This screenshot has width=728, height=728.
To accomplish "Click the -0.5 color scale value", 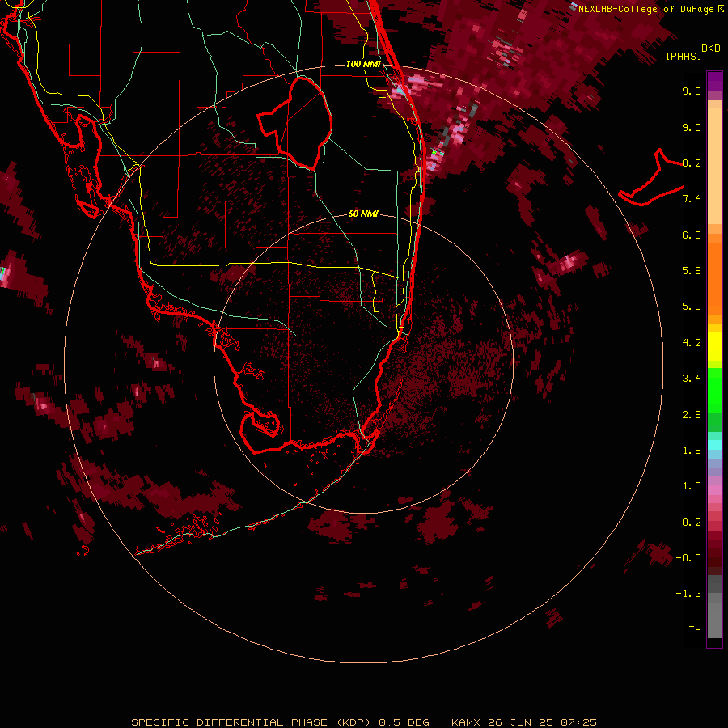I will point(688,558).
